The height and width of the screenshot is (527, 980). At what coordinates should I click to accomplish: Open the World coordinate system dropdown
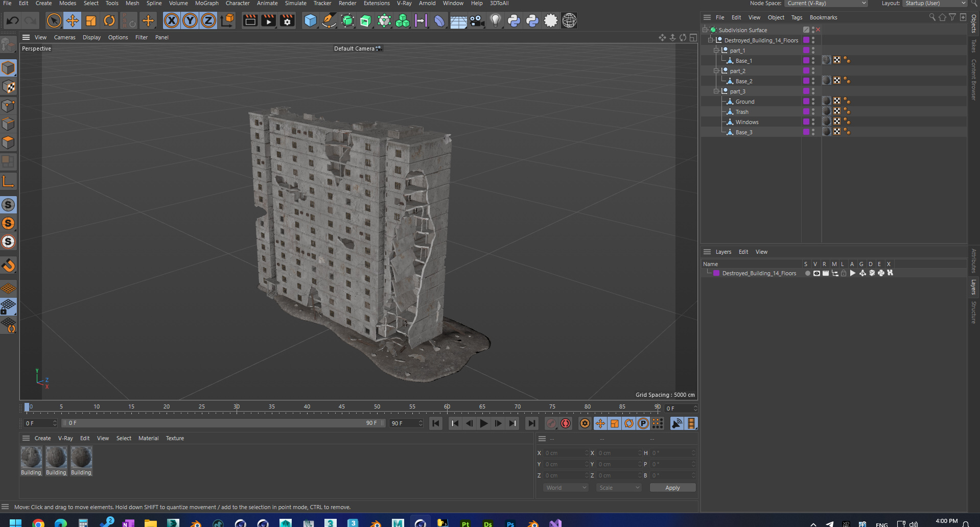pyautogui.click(x=566, y=488)
